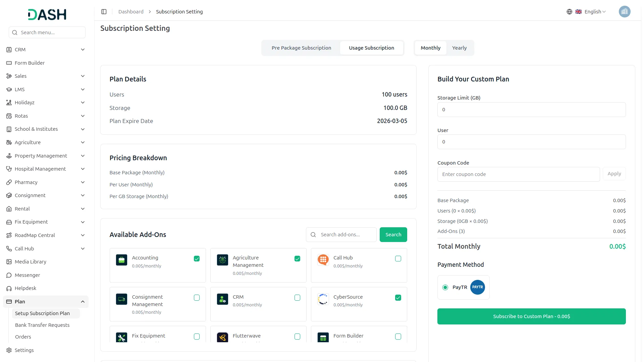Click the Call Hub add-on icon
The image size is (644, 362).
point(323,260)
